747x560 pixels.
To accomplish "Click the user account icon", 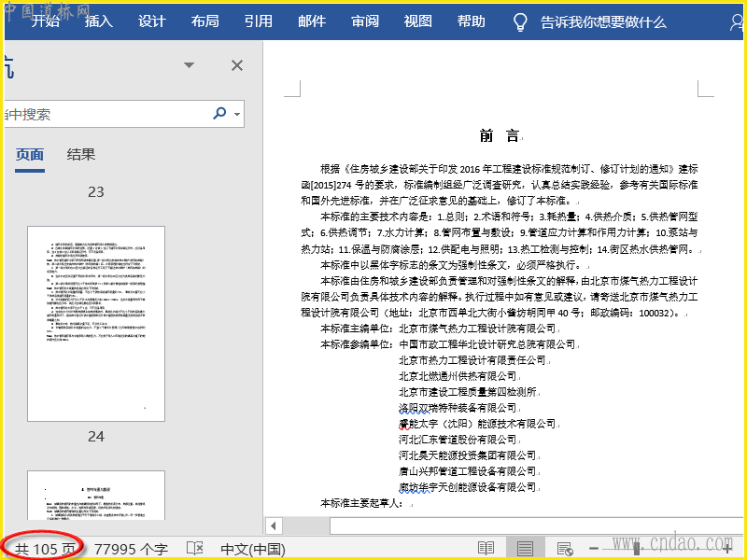I will pyautogui.click(x=736, y=21).
